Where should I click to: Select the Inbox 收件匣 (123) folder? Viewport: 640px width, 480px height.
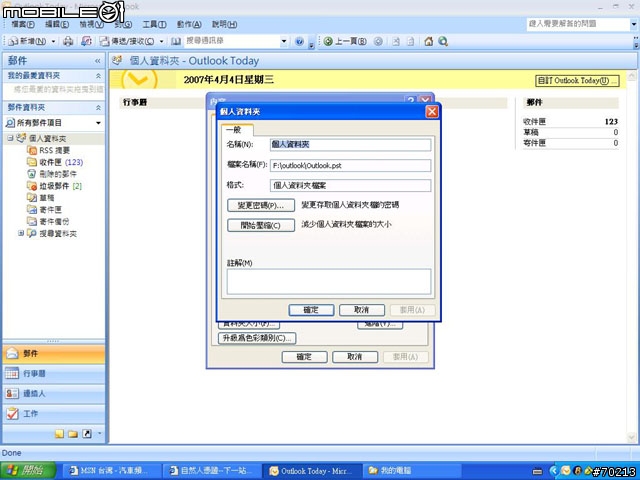tap(55, 162)
